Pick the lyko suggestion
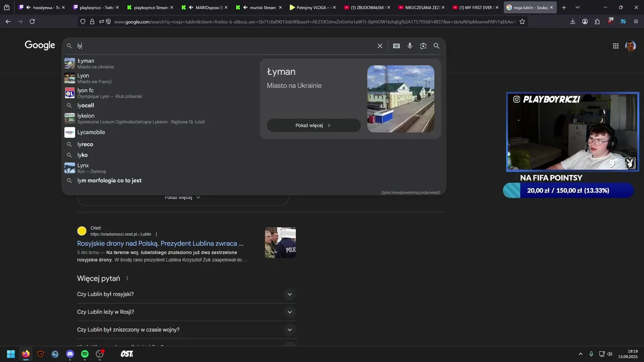 point(158,155)
